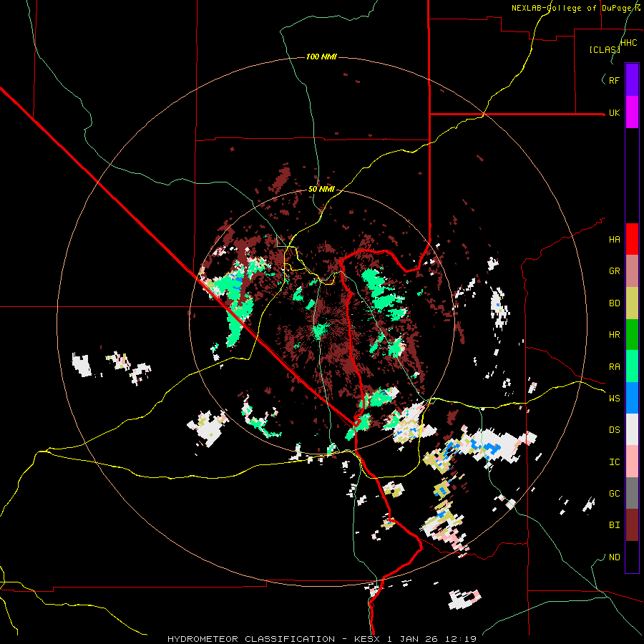Click the RF purple legend swatch
The image size is (644, 644).
pos(632,79)
